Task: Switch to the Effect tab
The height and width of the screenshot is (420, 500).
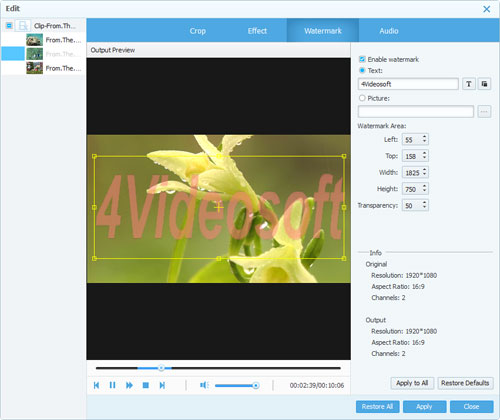Action: click(257, 31)
